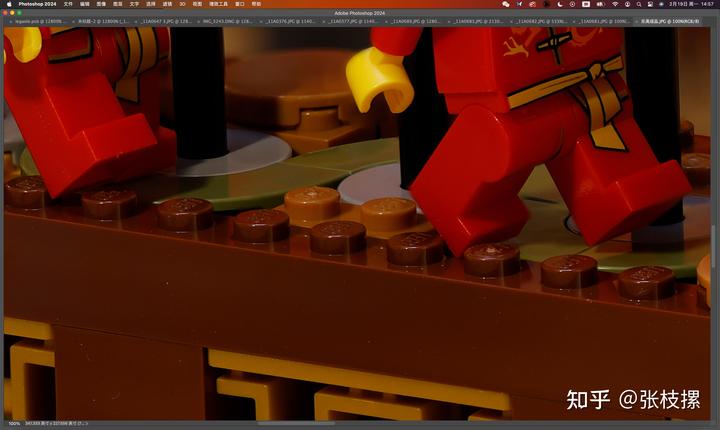Open the input method keyboard icon
Screen dimensions: 720x430
tap(586, 4)
